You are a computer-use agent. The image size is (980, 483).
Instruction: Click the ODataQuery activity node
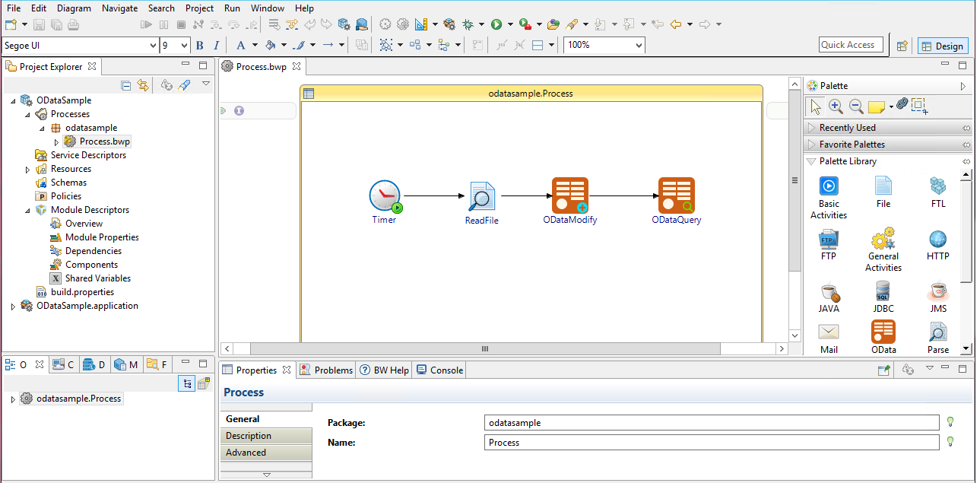coord(676,195)
